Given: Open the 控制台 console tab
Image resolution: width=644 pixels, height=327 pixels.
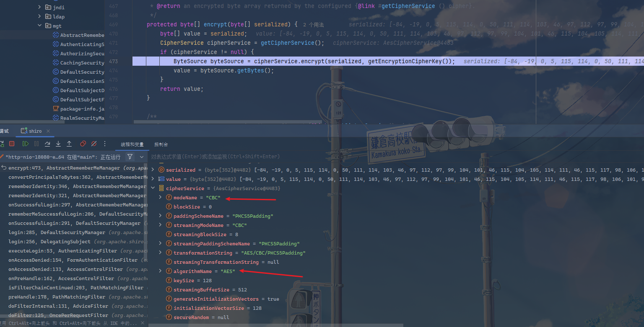Looking at the screenshot, I should pos(161,144).
